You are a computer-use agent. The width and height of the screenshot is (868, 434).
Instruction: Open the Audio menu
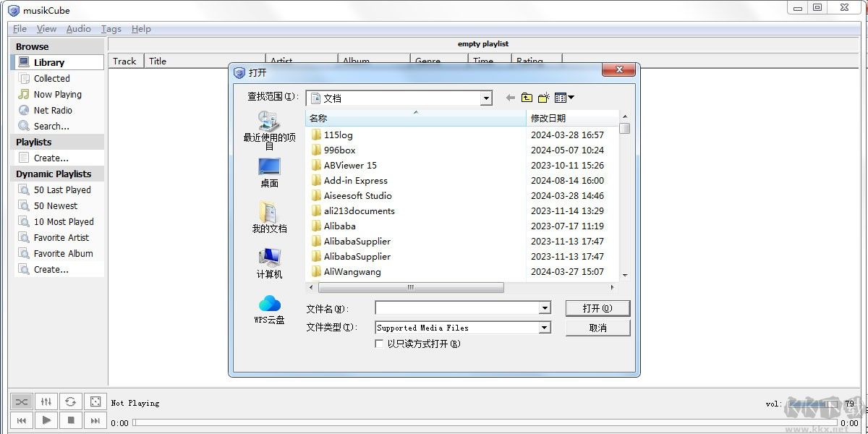coord(78,29)
